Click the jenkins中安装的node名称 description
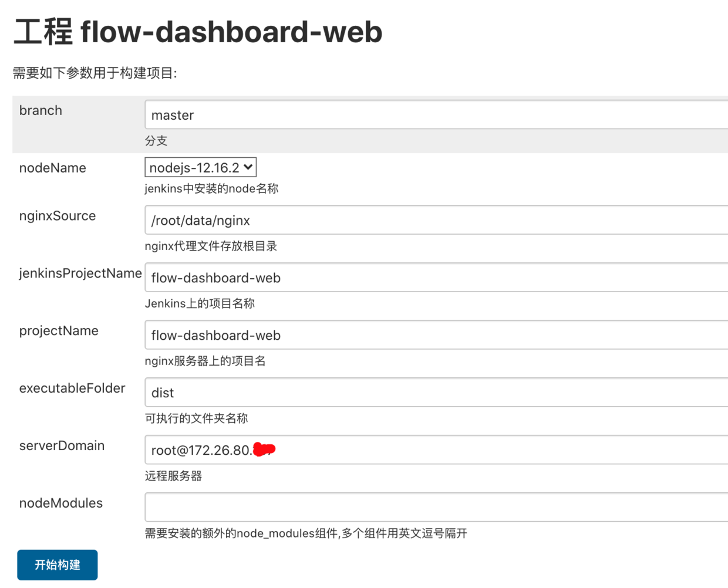Viewport: 728px width, 588px height. 211,188
